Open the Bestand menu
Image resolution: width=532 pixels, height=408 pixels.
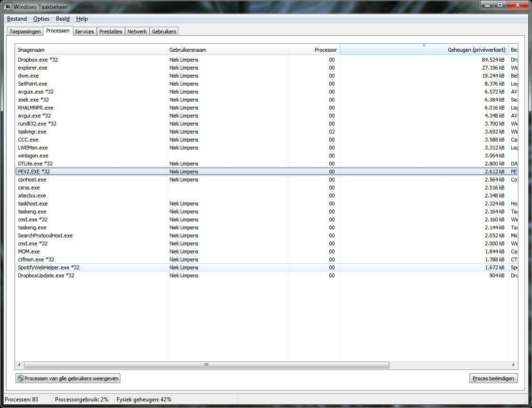[16, 19]
